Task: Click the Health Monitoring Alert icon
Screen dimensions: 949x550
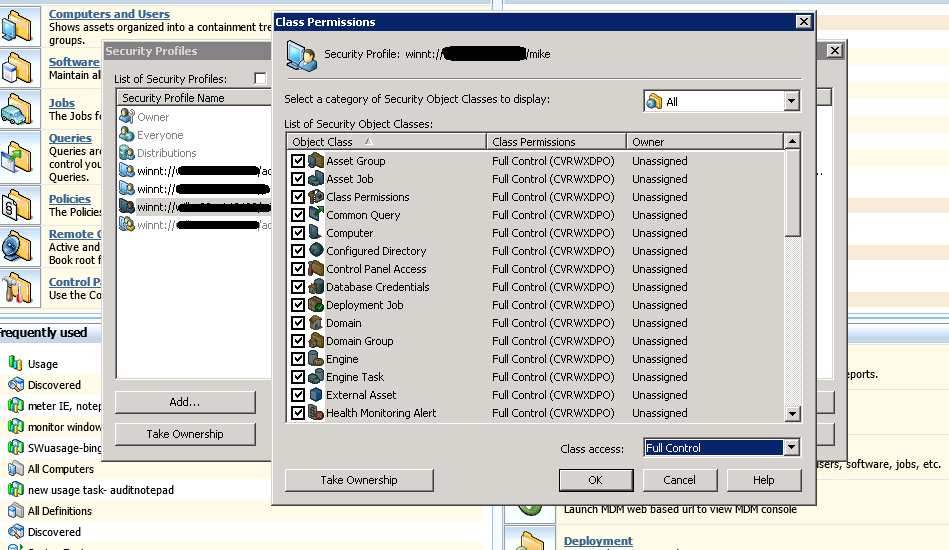Action: point(316,413)
